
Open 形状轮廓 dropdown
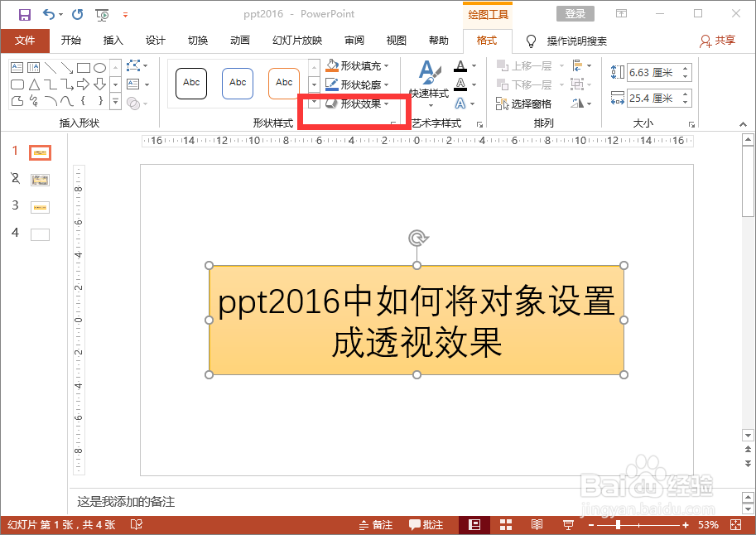pos(357,85)
